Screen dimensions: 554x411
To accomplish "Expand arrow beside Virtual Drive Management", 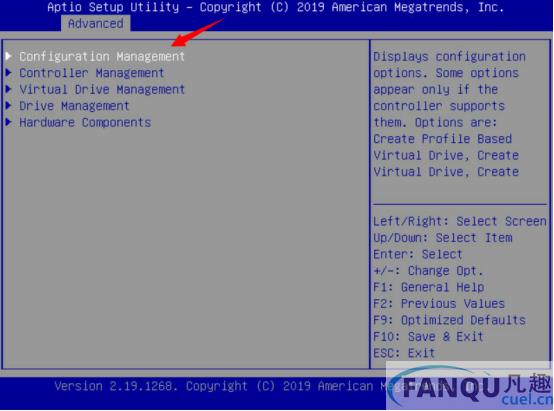I will coord(9,89).
